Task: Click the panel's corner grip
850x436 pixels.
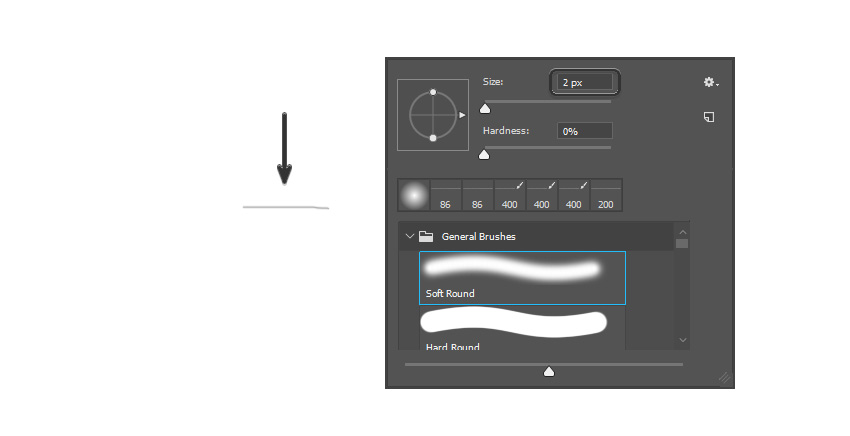Action: pos(725,377)
